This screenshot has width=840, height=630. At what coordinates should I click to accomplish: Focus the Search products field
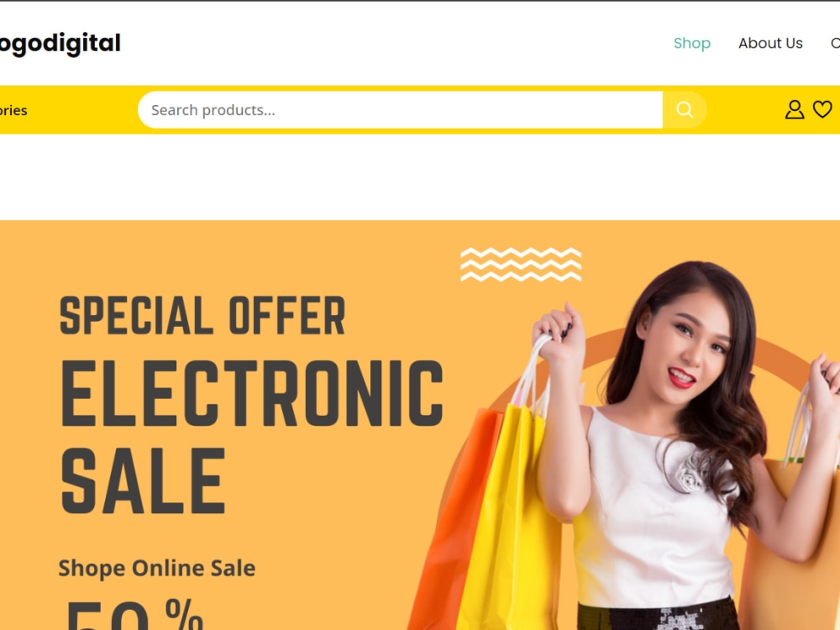point(400,110)
